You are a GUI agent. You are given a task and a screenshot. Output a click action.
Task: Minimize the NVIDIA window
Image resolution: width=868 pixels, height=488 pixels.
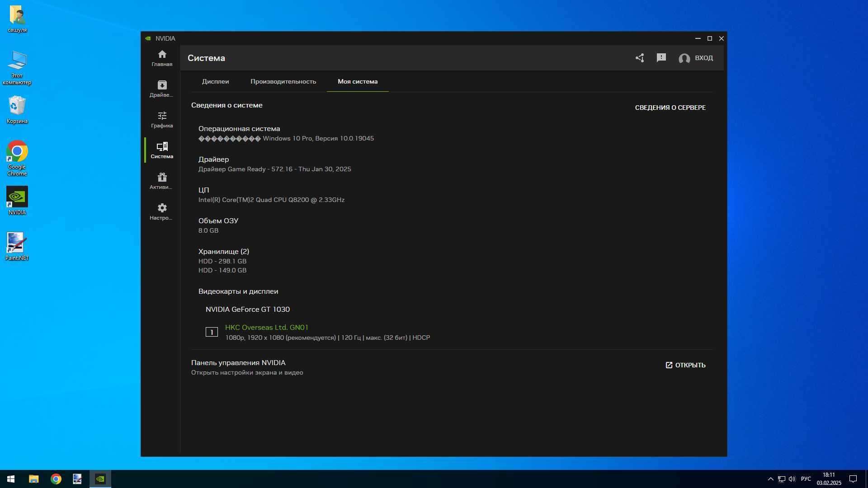click(x=698, y=38)
